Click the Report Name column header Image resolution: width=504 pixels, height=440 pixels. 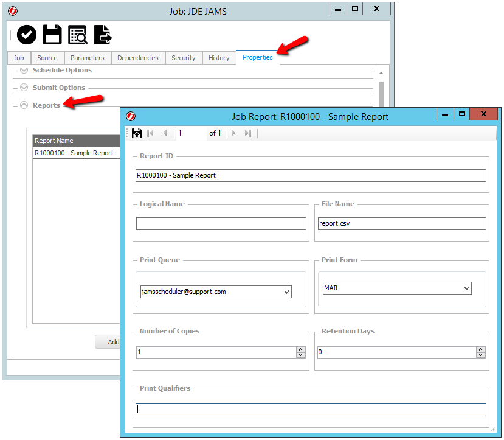[x=77, y=141]
